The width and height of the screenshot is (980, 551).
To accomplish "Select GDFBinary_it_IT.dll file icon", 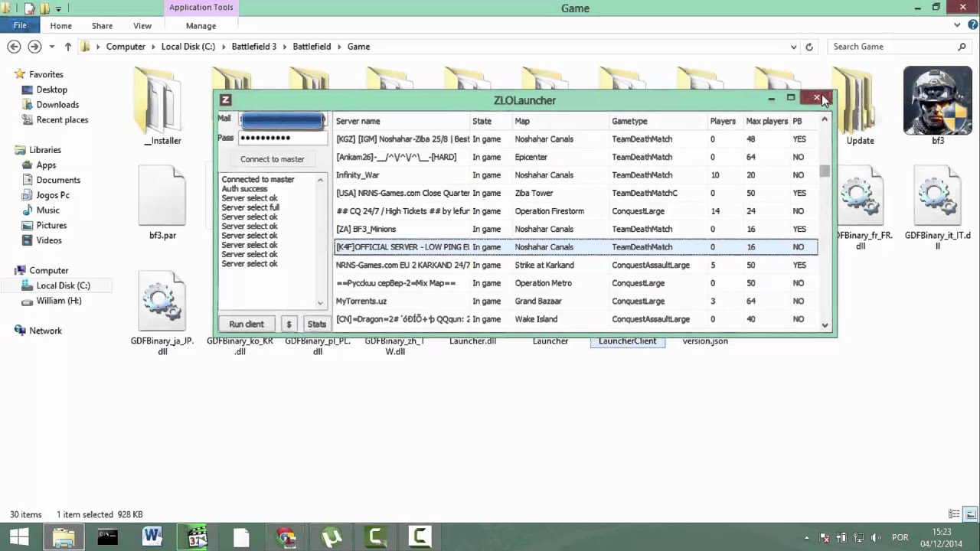I will click(937, 196).
